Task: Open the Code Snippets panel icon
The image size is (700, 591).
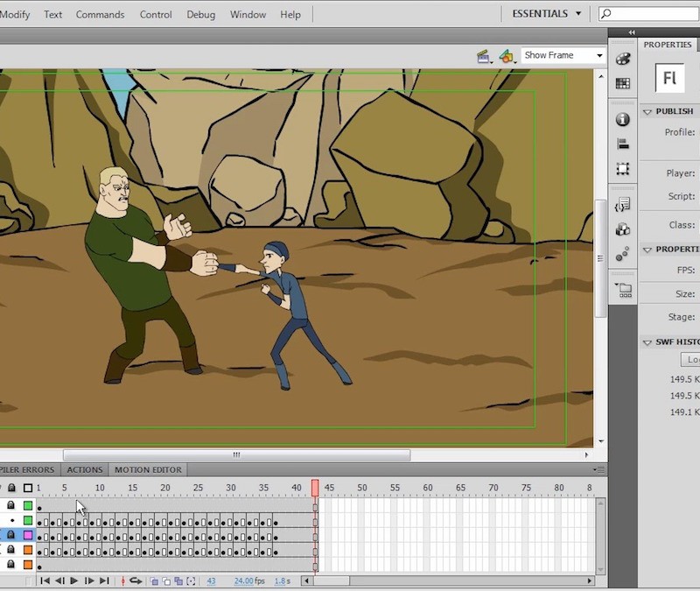Action: tap(623, 203)
